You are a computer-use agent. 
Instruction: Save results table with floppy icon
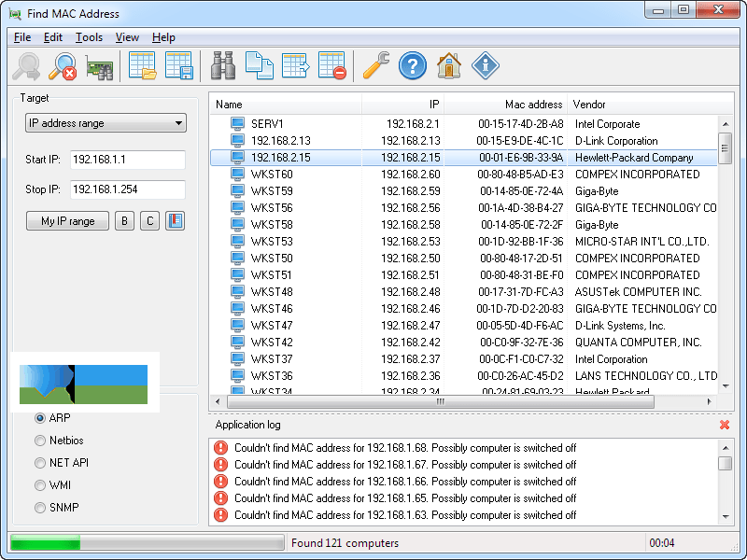pyautogui.click(x=178, y=65)
